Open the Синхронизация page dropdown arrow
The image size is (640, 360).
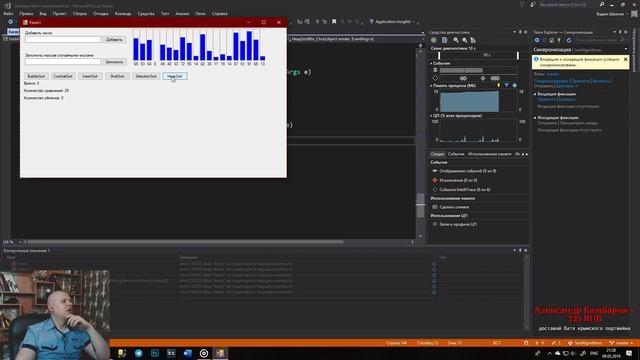pos(626,49)
